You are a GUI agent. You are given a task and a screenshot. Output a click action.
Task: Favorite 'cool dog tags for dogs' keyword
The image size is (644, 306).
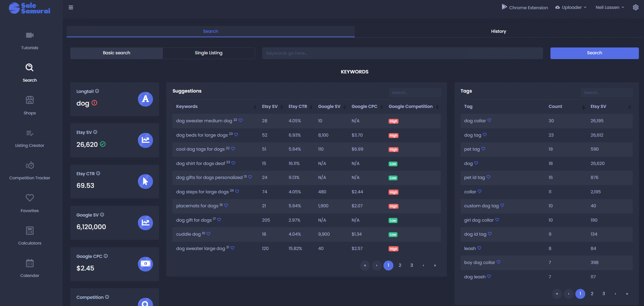233,149
